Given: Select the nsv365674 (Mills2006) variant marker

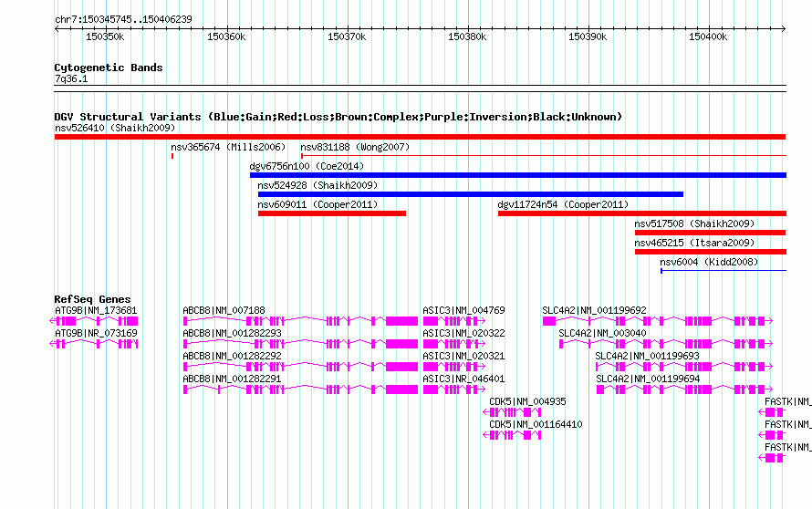Looking at the screenshot, I should pyautogui.click(x=172, y=156).
